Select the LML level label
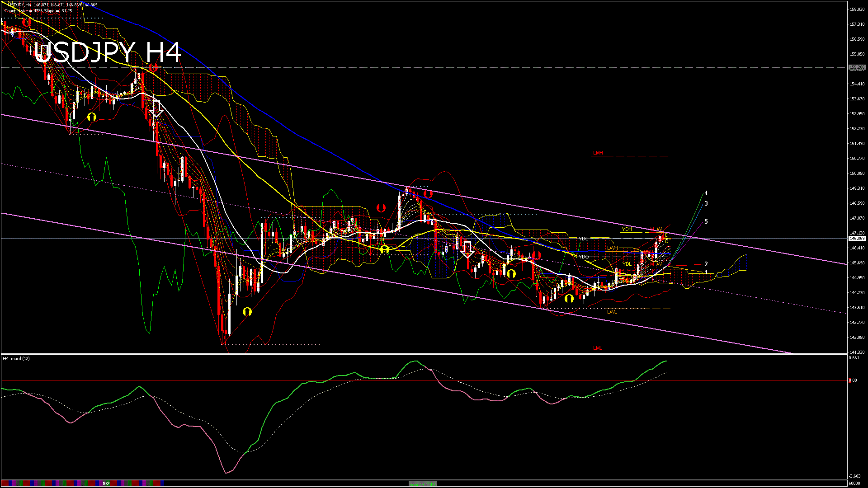This screenshot has width=868, height=488. (x=598, y=348)
